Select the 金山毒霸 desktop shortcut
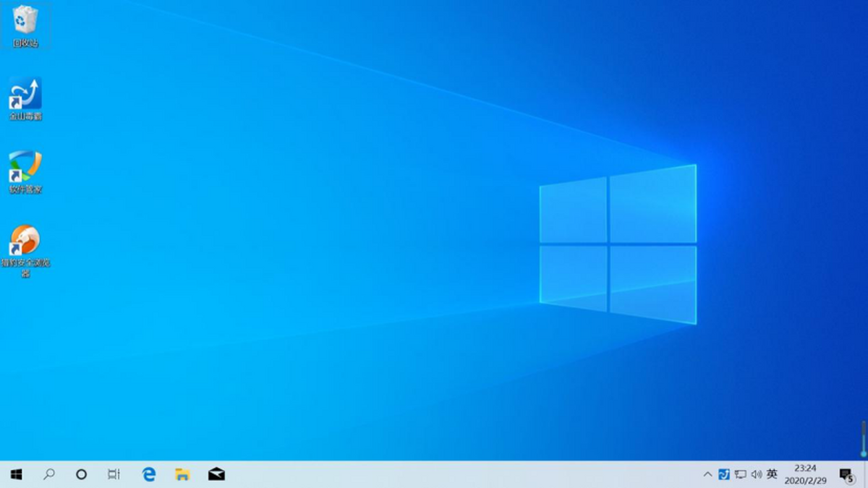The image size is (868, 488). tap(25, 99)
